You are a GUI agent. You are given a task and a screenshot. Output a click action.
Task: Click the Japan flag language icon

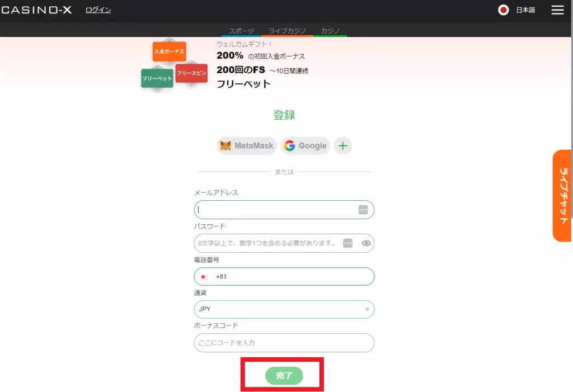tap(503, 10)
